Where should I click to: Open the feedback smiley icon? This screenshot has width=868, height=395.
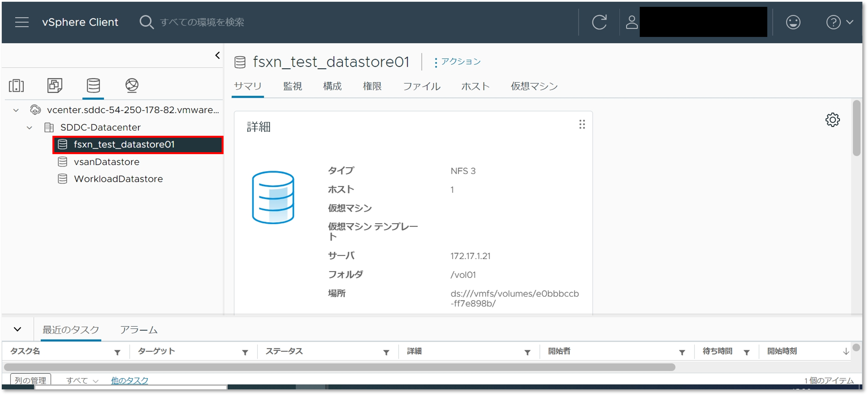point(793,22)
